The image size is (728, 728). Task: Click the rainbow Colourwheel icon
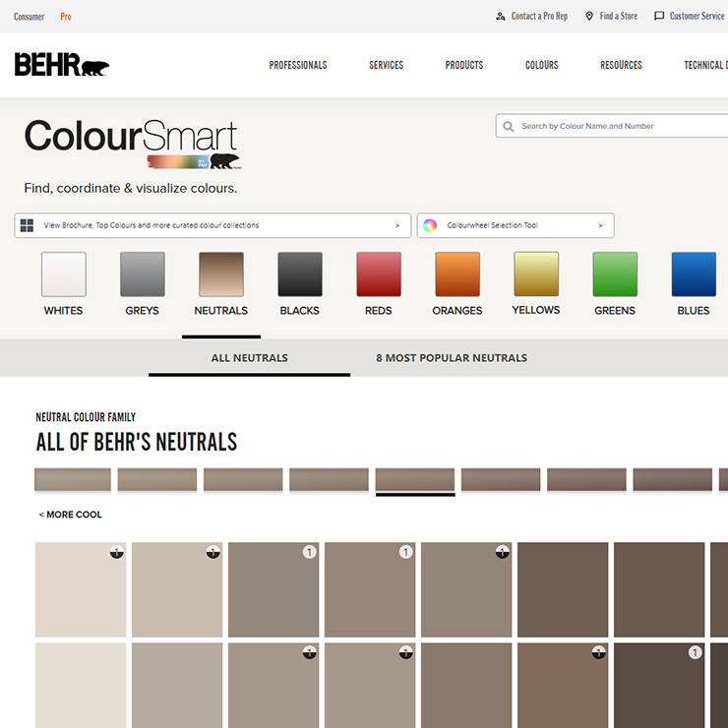pos(430,225)
